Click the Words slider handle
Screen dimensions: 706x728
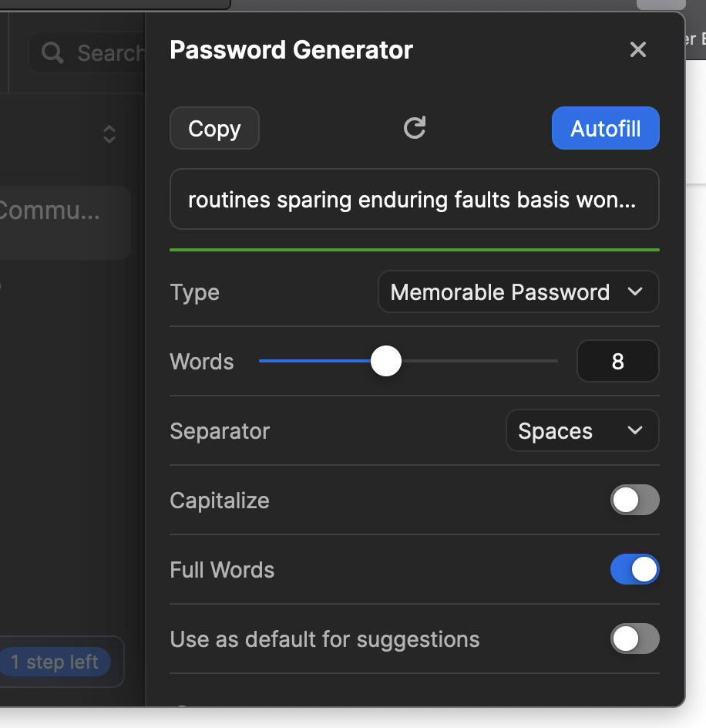click(x=386, y=361)
